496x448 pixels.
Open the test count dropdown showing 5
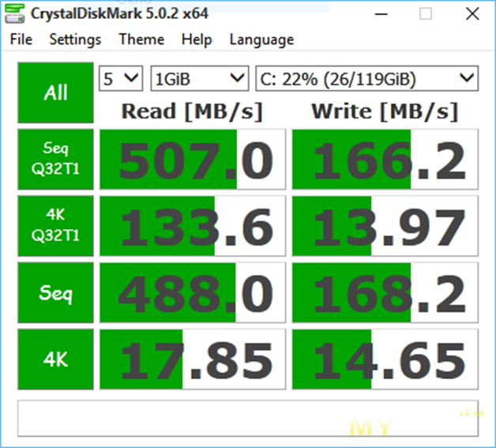pos(120,78)
